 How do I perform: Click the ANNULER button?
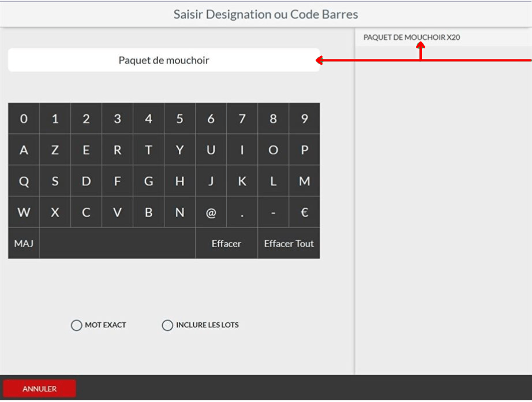click(x=40, y=388)
